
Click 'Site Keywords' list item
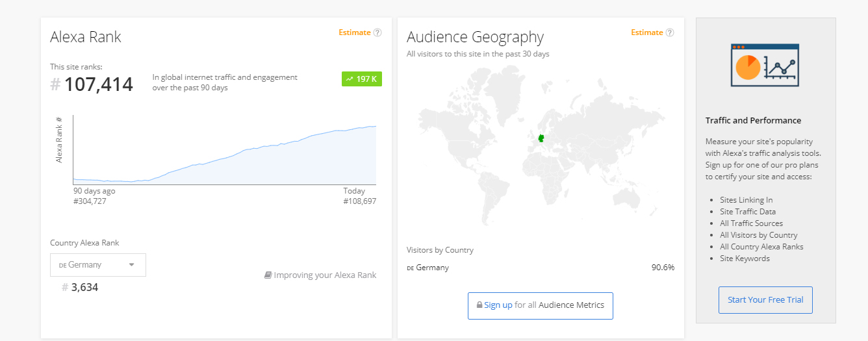[x=745, y=259]
